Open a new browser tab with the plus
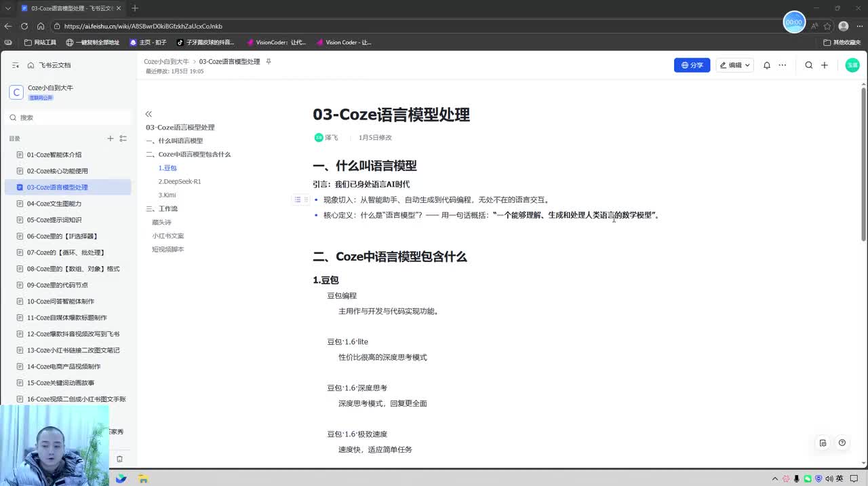Screen dimensions: 868x486 (x=135, y=8)
